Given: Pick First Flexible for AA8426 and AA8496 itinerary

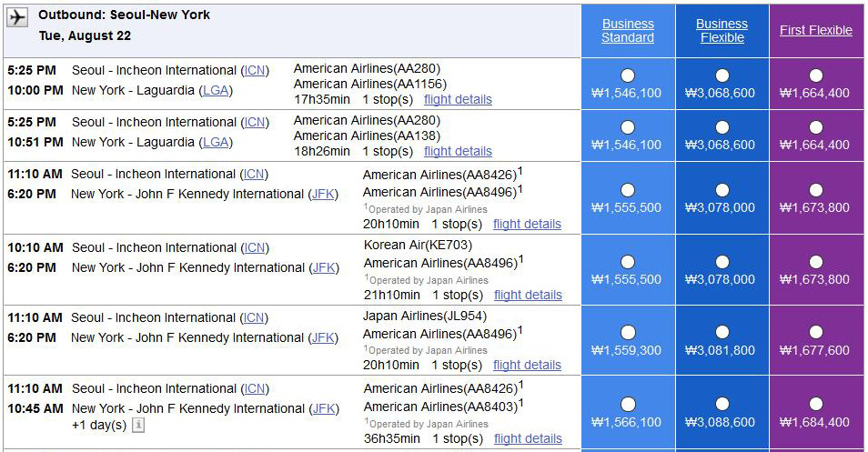Looking at the screenshot, I should 816,190.
